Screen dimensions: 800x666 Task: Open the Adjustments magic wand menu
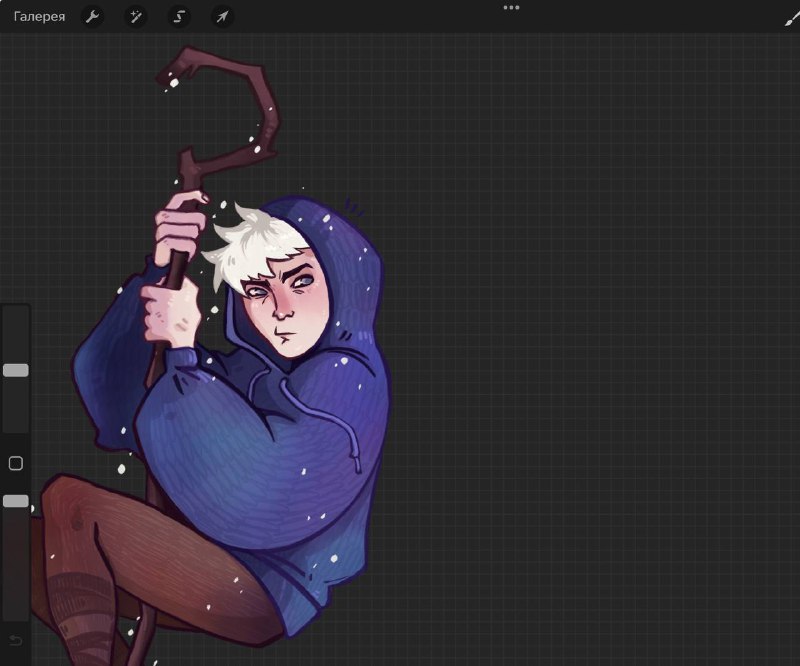pyautogui.click(x=136, y=16)
